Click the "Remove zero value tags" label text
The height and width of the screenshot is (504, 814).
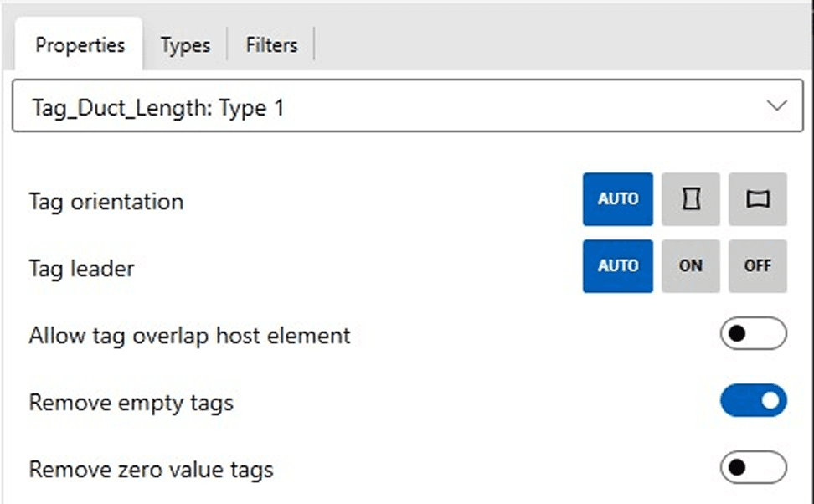(x=151, y=470)
